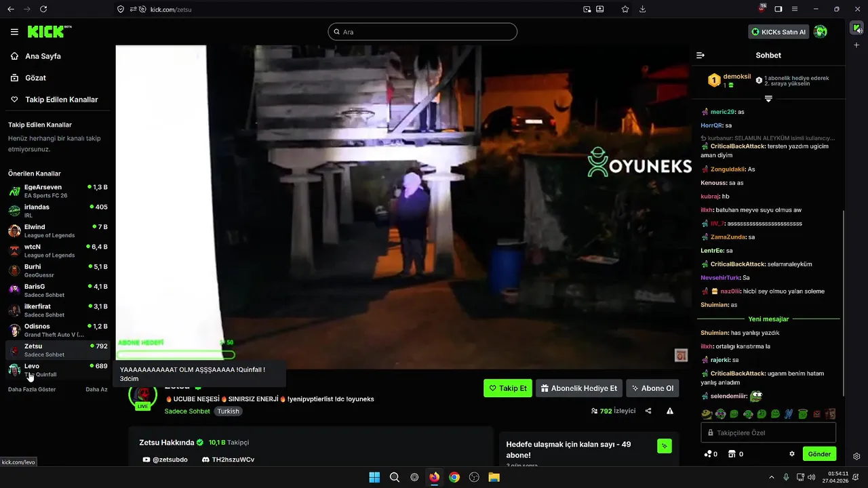Open ilkerfirat channel
The image size is (868, 488).
(58, 310)
